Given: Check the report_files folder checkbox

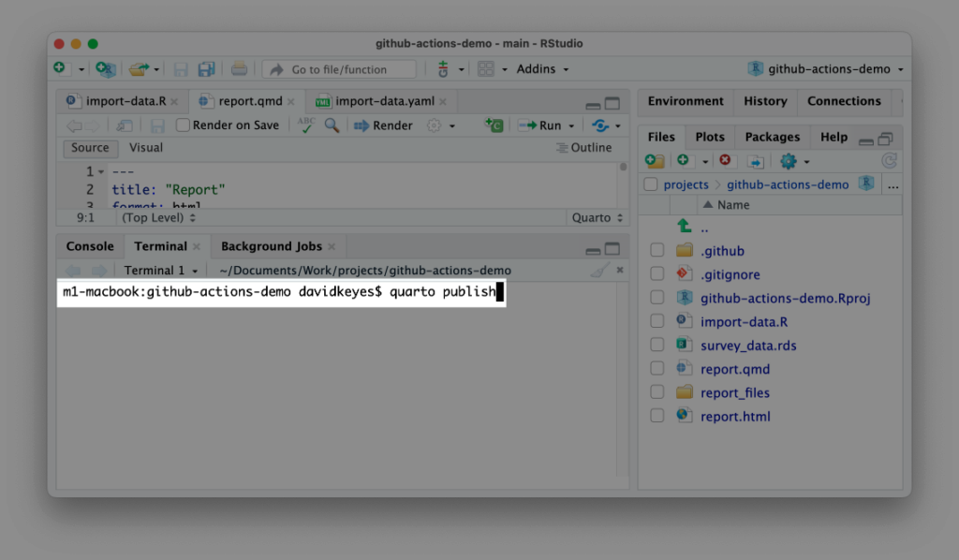Looking at the screenshot, I should (x=657, y=391).
